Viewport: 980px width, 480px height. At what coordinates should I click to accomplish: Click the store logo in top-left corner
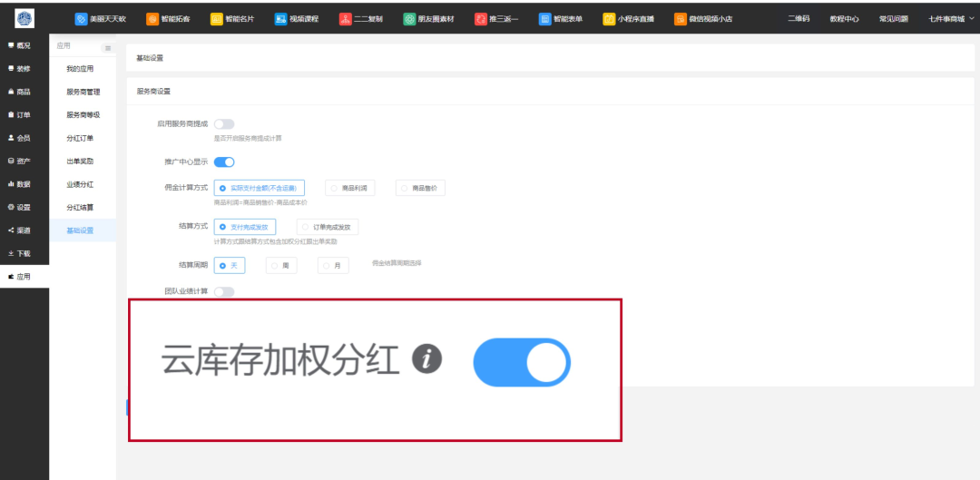(x=24, y=19)
